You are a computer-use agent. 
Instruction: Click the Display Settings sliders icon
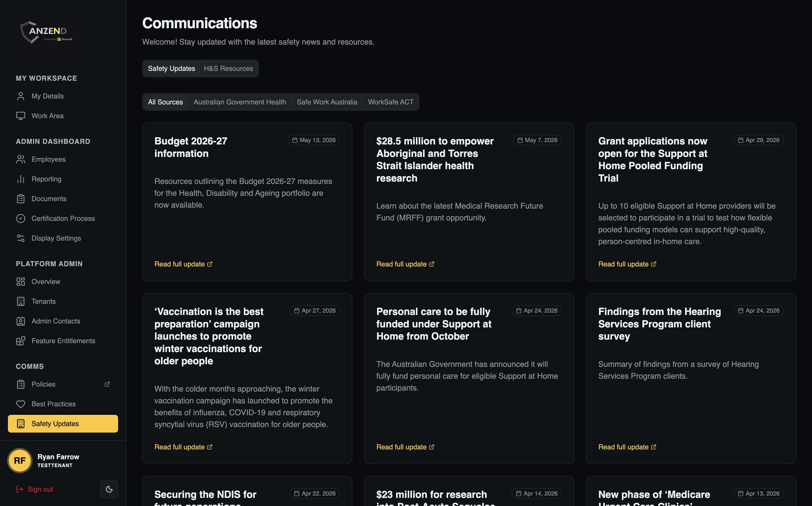coord(21,238)
